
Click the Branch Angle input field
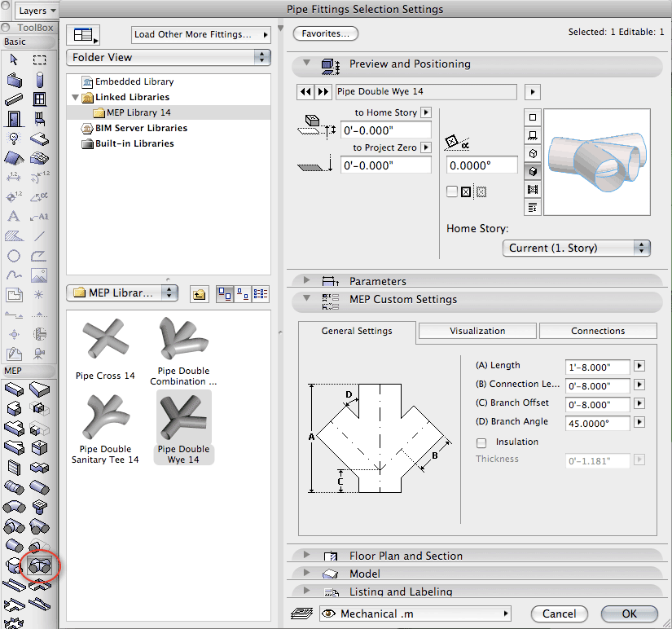pyautogui.click(x=598, y=423)
